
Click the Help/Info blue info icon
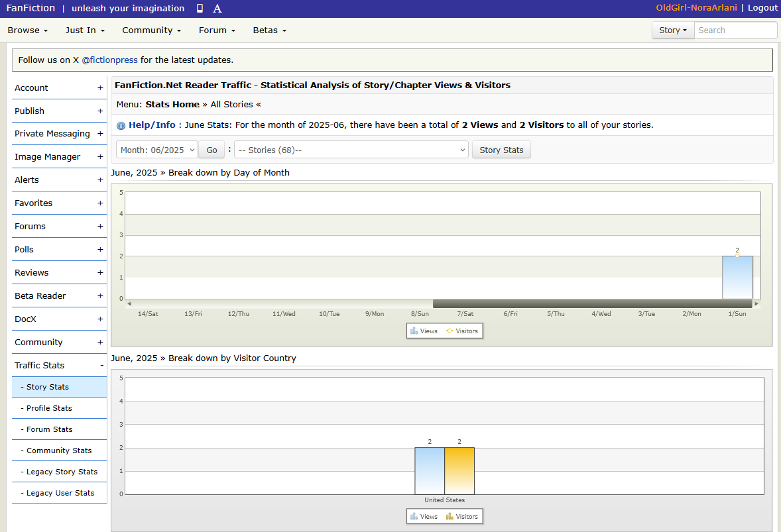121,125
